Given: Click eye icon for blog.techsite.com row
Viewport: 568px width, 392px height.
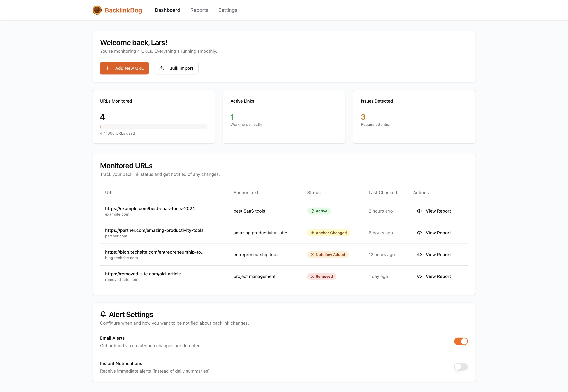Looking at the screenshot, I should pyautogui.click(x=419, y=255).
